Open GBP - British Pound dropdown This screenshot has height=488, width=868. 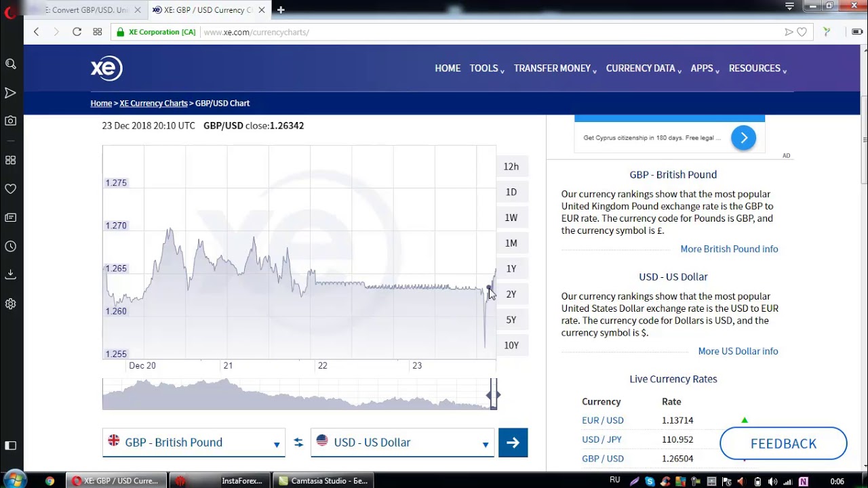click(194, 443)
